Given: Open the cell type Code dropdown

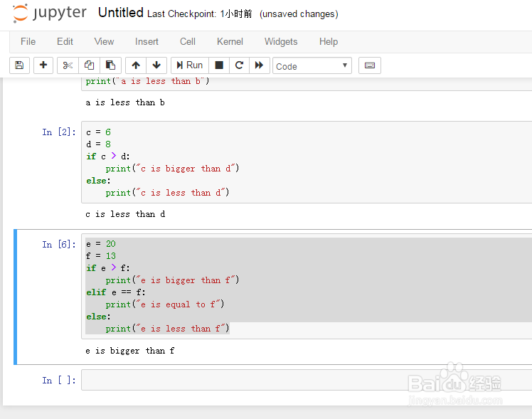Looking at the screenshot, I should pyautogui.click(x=312, y=66).
